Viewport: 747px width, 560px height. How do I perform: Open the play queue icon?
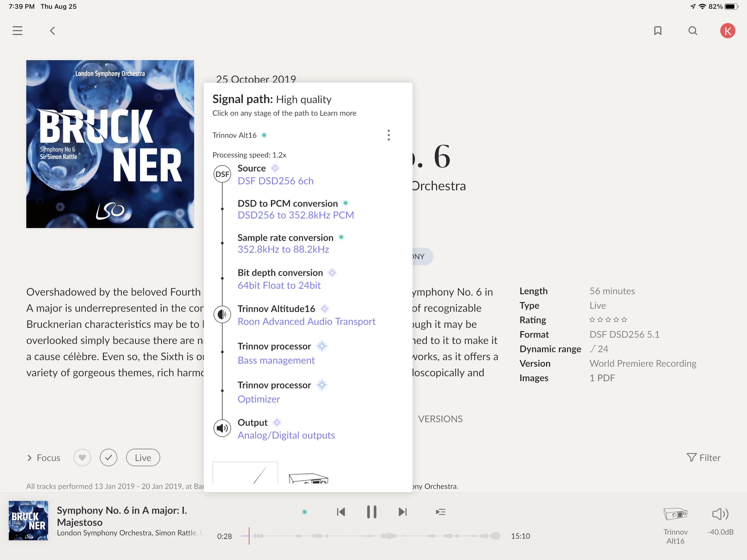pyautogui.click(x=441, y=512)
